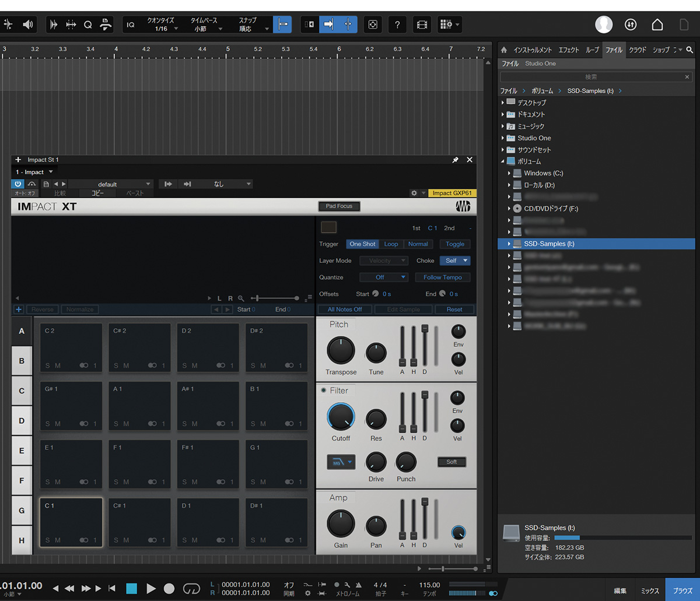The height and width of the screenshot is (601, 700).
Task: Pin the Impact instrument window
Action: 456,160
